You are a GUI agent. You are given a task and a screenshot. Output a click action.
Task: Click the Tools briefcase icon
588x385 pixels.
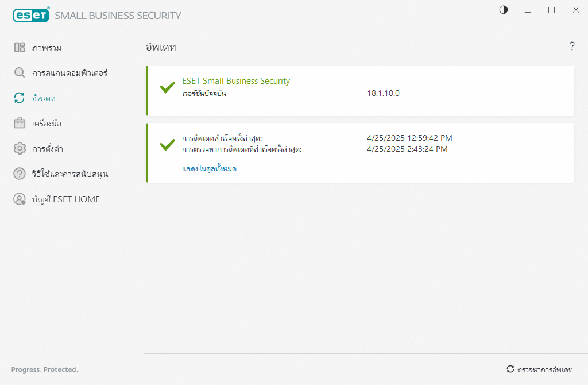coord(20,124)
